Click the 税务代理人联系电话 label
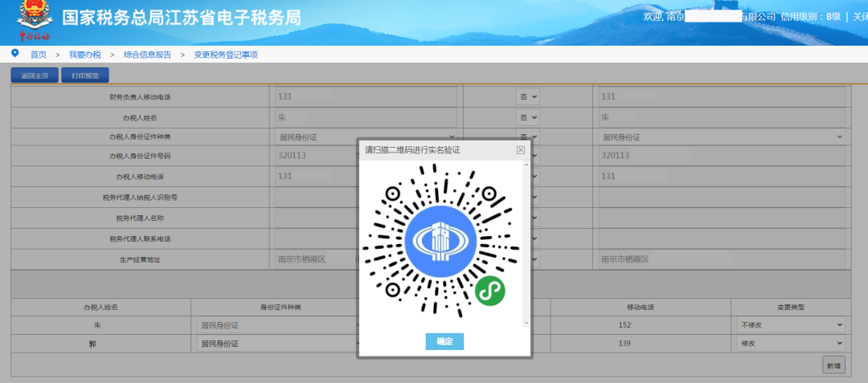Viewport: 868px width, 383px height. point(140,239)
